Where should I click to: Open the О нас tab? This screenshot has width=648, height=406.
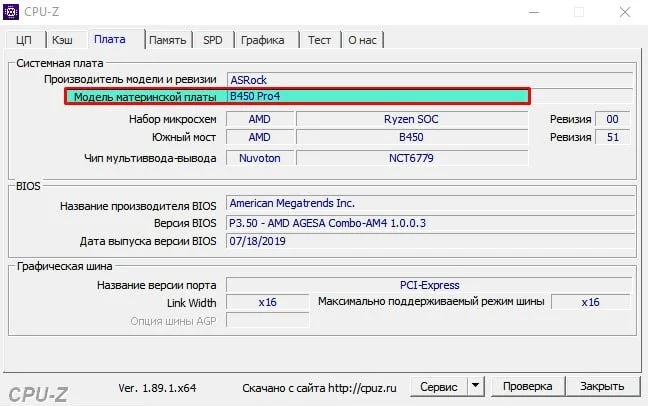click(x=362, y=40)
